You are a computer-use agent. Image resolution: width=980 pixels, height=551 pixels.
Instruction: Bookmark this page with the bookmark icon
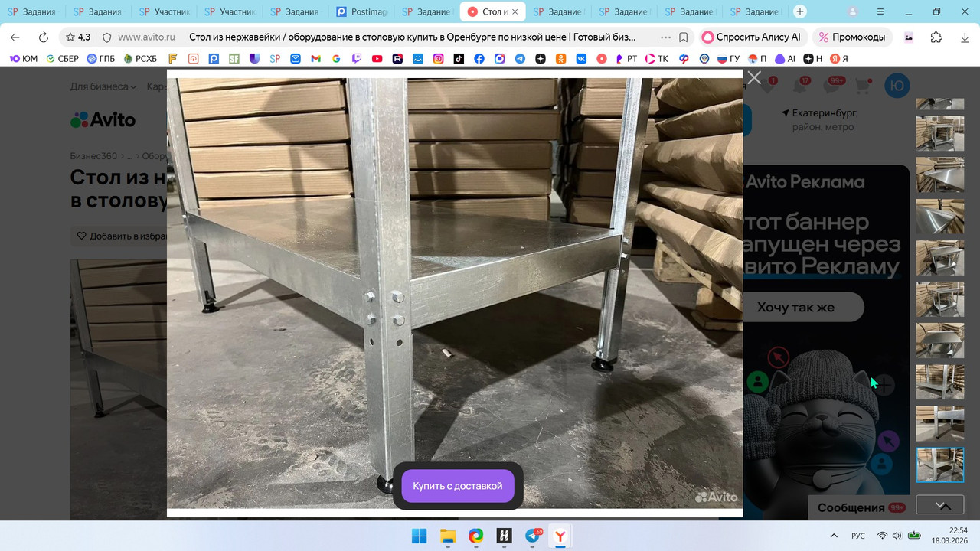click(684, 37)
